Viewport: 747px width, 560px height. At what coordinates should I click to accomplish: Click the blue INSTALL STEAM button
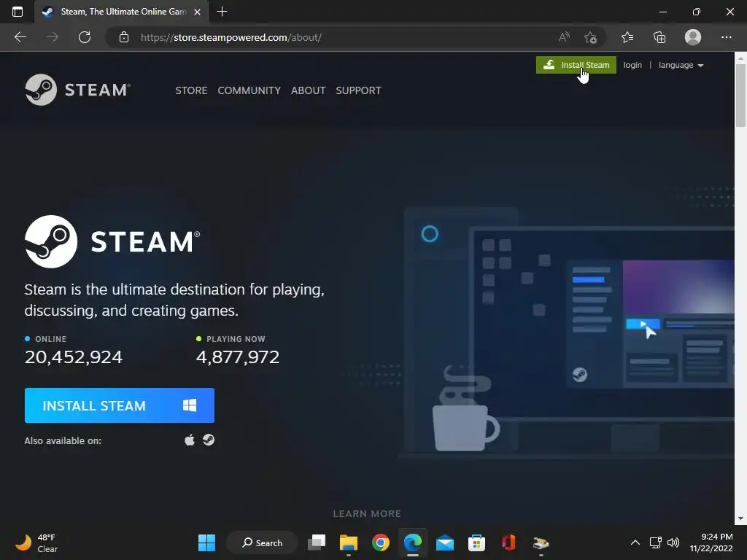119,405
